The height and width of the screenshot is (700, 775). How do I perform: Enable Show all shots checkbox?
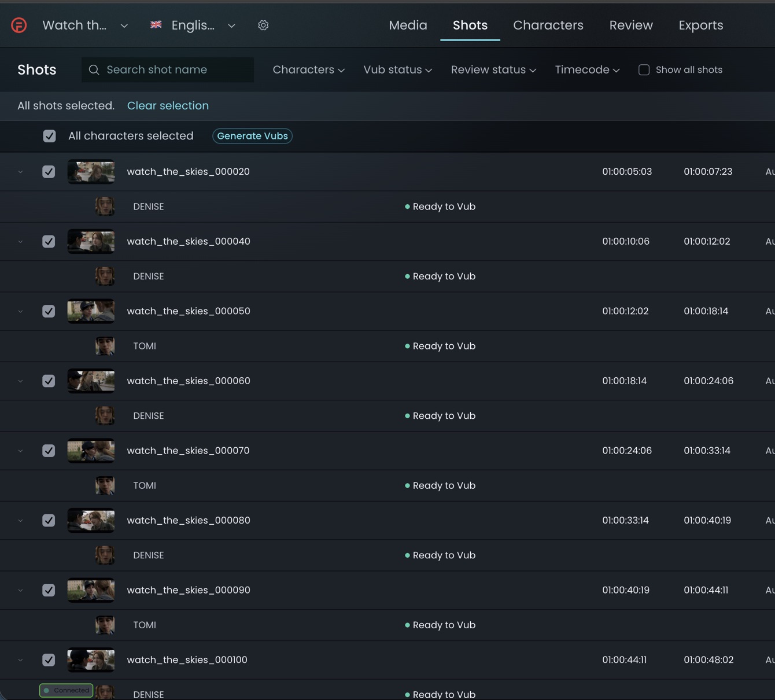[644, 70]
